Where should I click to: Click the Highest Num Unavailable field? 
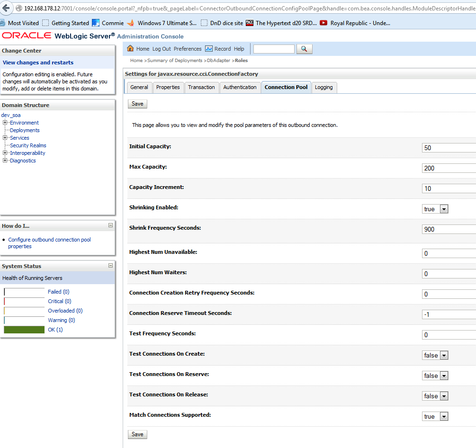point(449,253)
